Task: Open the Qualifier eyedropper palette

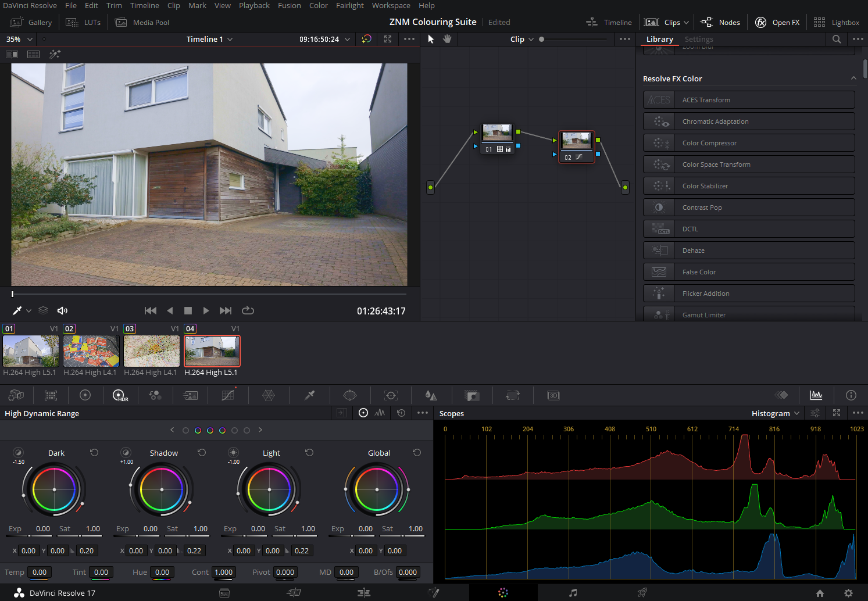Action: click(x=310, y=395)
